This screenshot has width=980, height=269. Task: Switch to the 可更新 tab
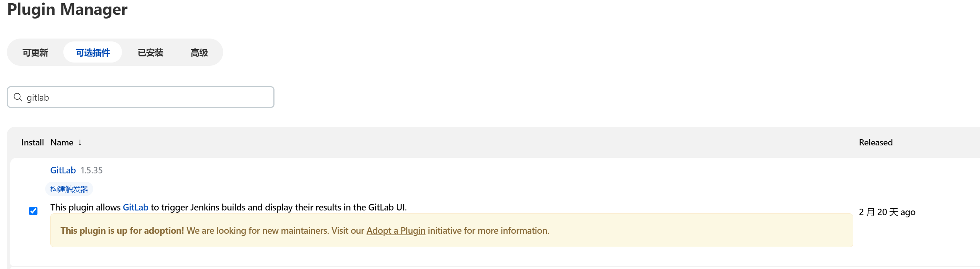point(35,52)
